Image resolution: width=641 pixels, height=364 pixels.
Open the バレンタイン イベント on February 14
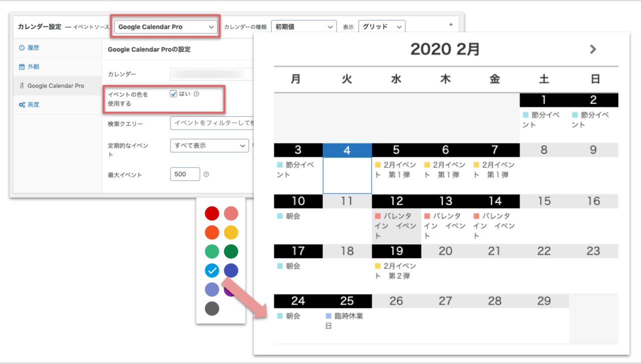494,226
